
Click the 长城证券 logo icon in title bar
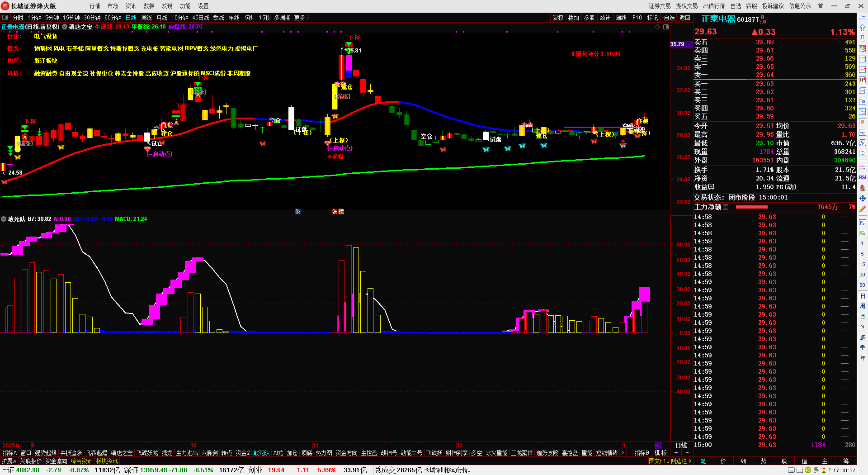tap(5, 6)
